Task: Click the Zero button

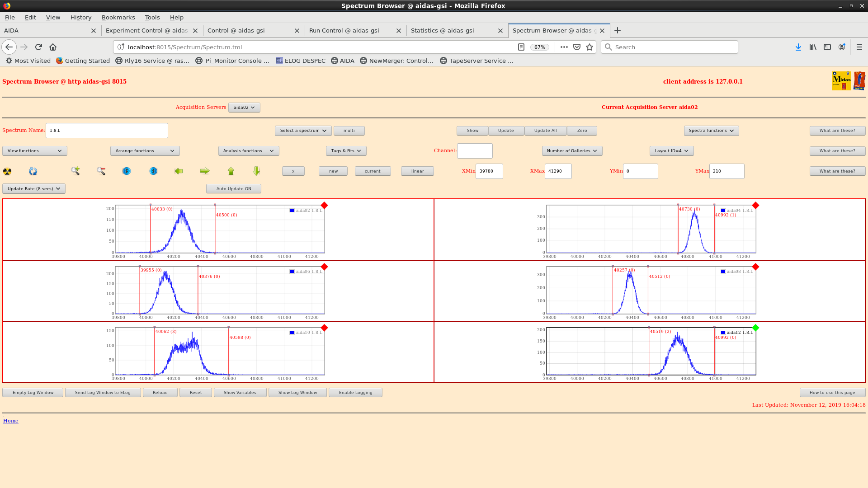Action: [x=582, y=131]
